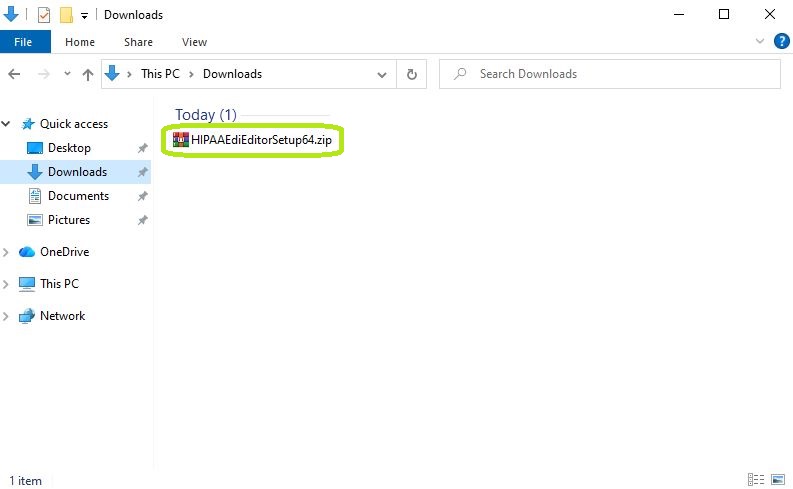Click the This PC monitor icon
Image resolution: width=793 pixels, height=489 pixels.
point(27,284)
